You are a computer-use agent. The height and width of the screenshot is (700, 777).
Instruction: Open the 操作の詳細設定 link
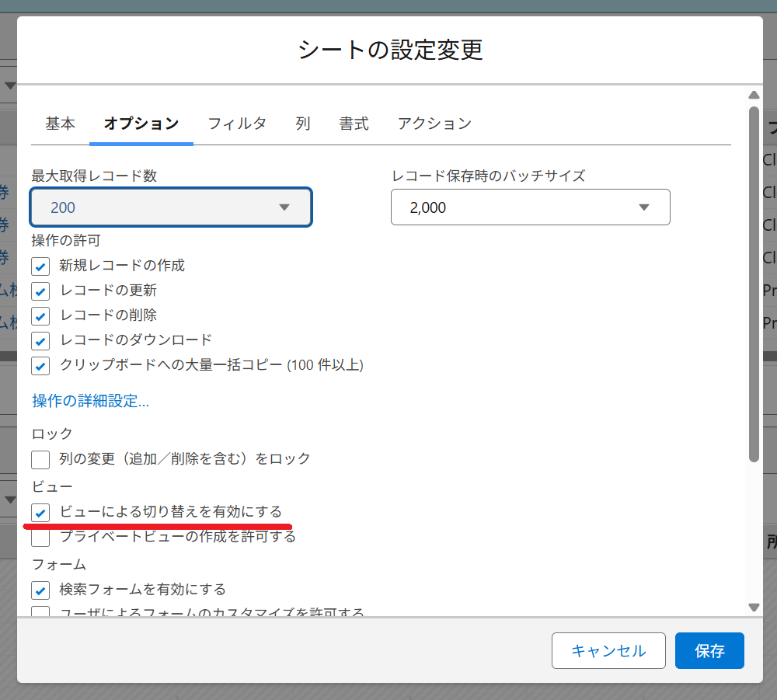pos(90,402)
